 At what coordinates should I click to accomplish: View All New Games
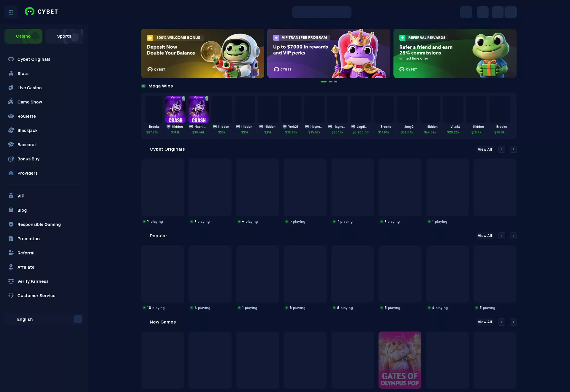(x=485, y=322)
